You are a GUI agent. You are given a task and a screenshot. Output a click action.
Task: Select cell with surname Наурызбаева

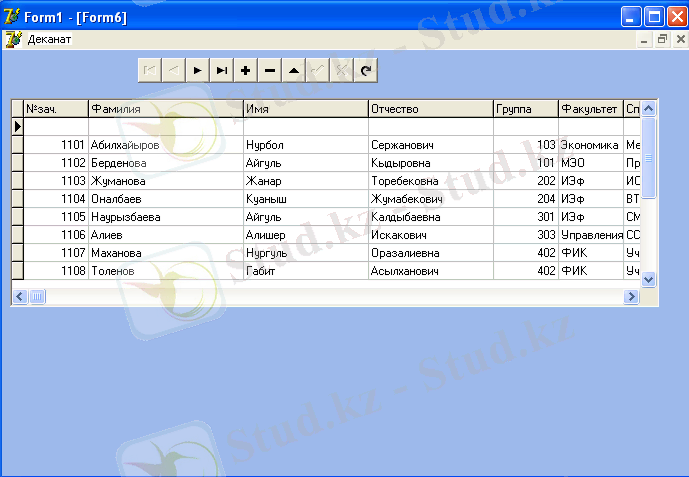(166, 217)
